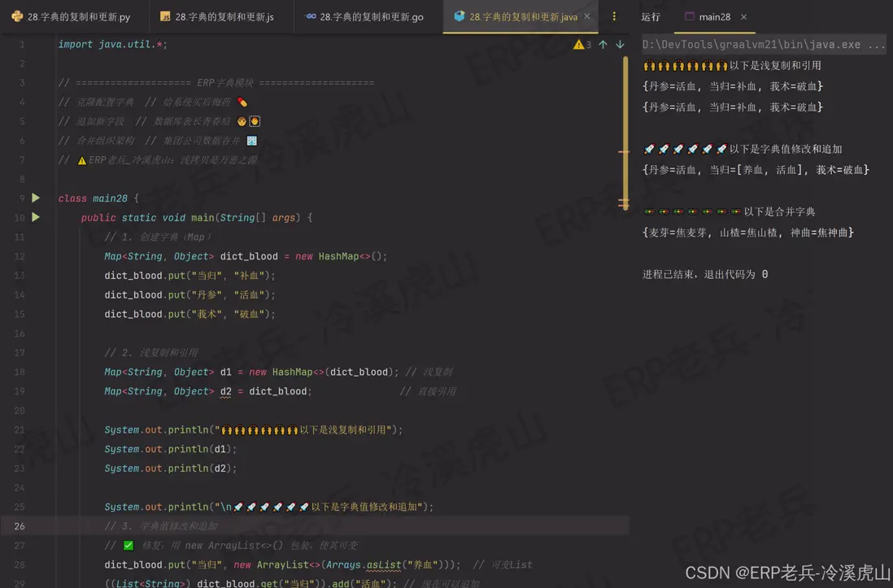Click System.out.println(d1) line

(170, 449)
